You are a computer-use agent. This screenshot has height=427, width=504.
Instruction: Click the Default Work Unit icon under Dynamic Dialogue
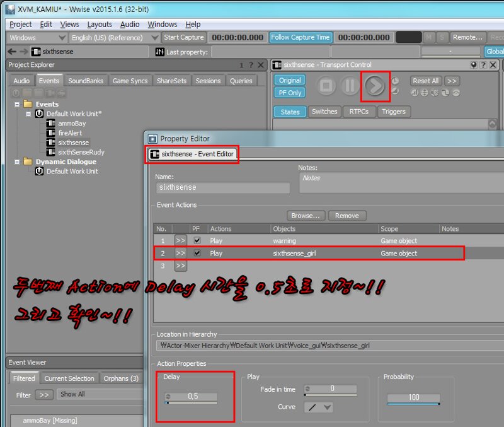click(x=39, y=171)
